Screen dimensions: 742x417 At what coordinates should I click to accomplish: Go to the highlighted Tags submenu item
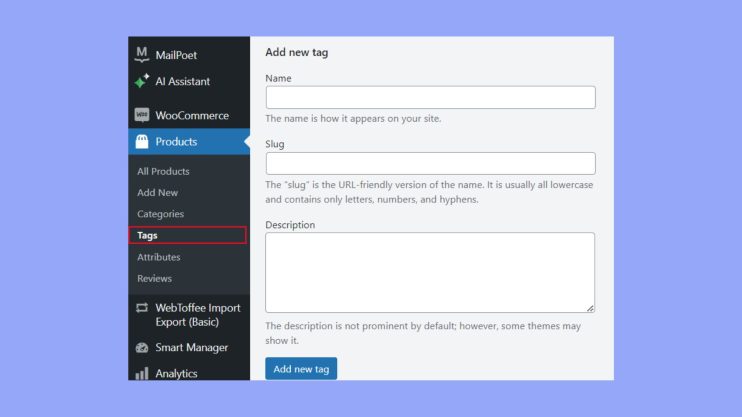pyautogui.click(x=148, y=236)
